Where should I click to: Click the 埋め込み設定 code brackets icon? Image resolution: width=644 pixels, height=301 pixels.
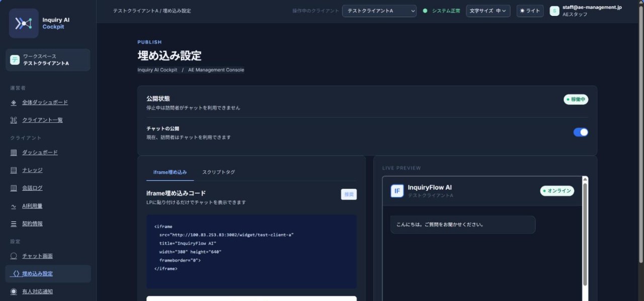coord(16,274)
